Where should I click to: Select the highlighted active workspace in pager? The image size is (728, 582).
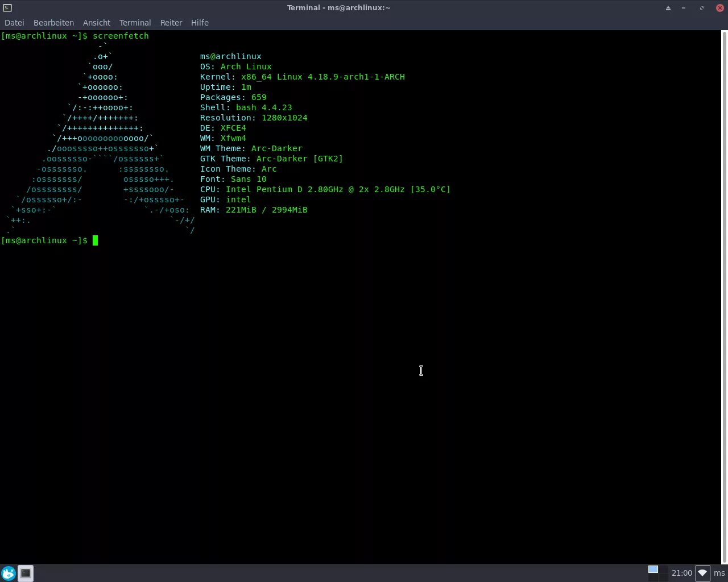[x=653, y=569]
